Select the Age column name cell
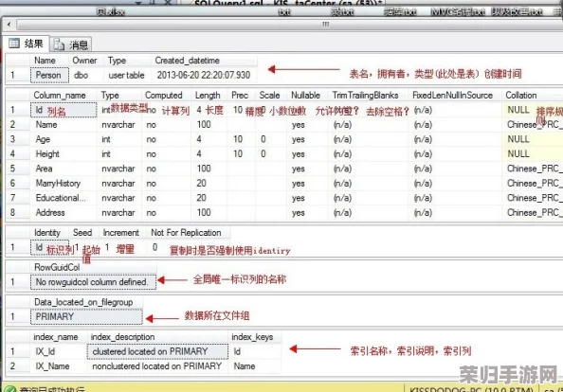The width and height of the screenshot is (563, 392). pyautogui.click(x=64, y=139)
